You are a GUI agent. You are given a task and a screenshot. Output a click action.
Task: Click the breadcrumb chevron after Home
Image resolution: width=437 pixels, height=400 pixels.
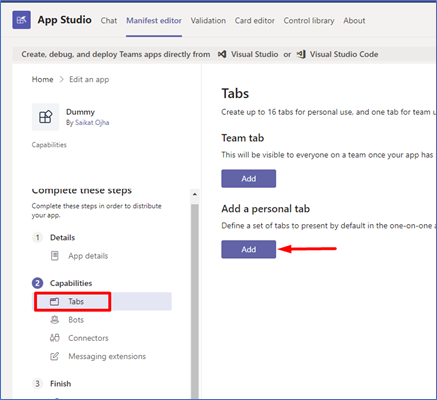61,79
